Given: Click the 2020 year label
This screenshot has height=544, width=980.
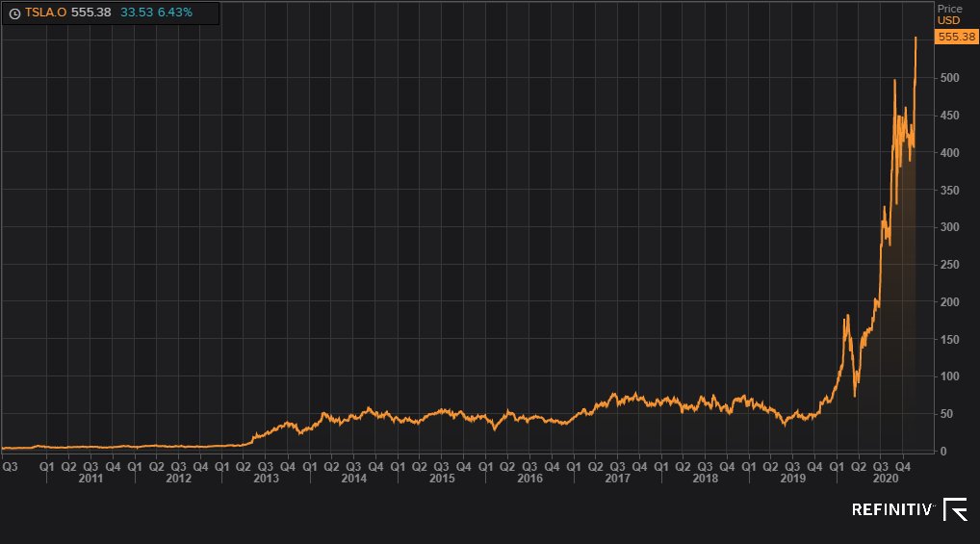Looking at the screenshot, I should [x=886, y=479].
